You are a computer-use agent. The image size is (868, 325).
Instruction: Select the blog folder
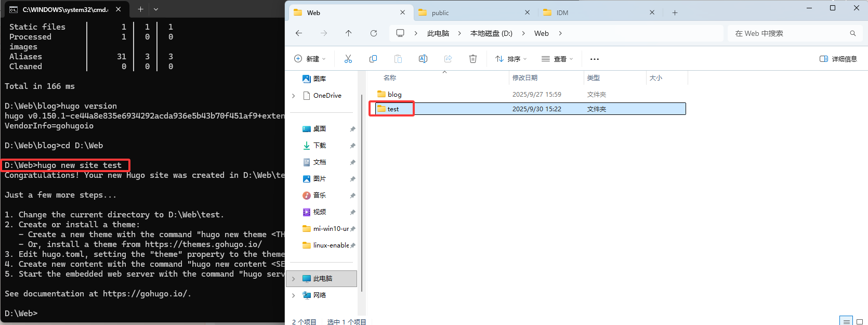coord(394,94)
